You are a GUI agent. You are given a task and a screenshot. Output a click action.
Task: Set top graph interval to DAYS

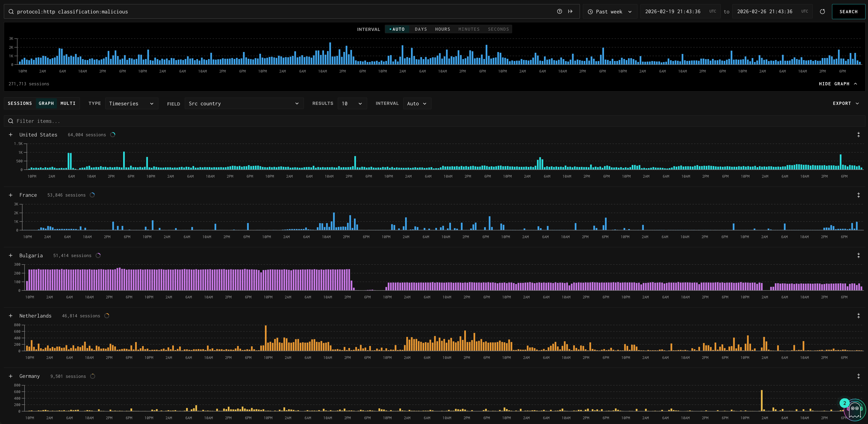coord(421,29)
